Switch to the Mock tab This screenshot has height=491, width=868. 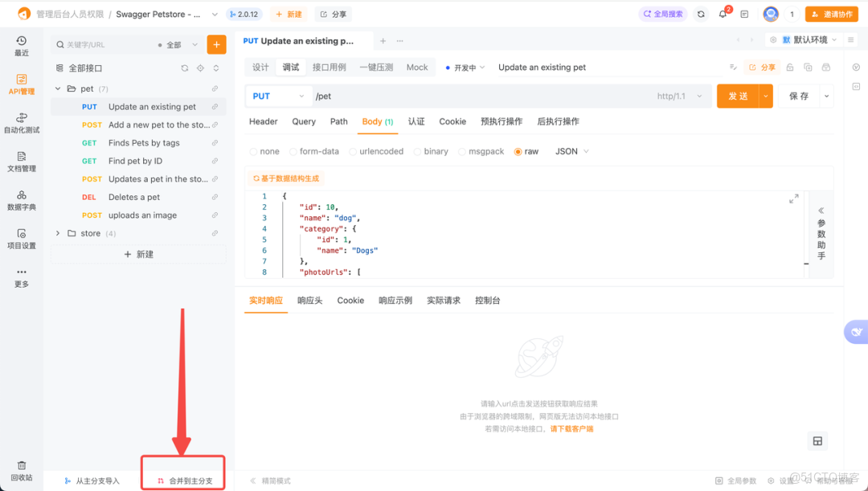pyautogui.click(x=417, y=68)
